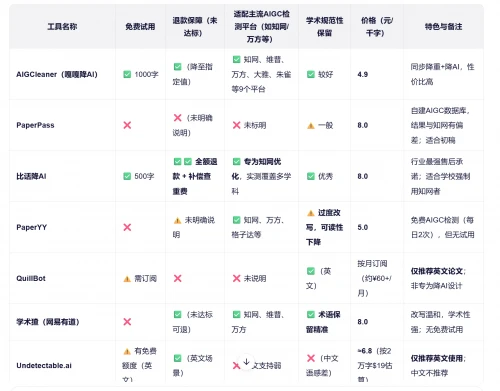Click the 学术规范性保留 column header
The image size is (500, 391).
[324, 27]
